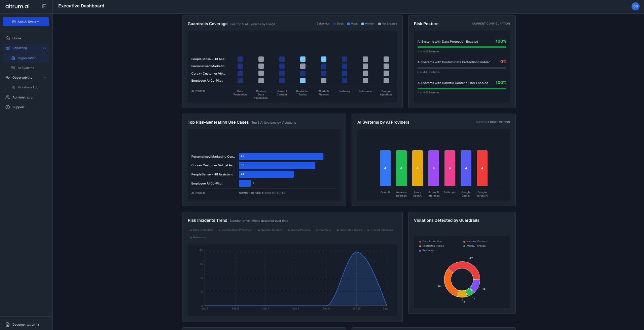Viewport: 644px width, 330px height.
Task: Collapse the Observability section chevron
Action: (44, 78)
